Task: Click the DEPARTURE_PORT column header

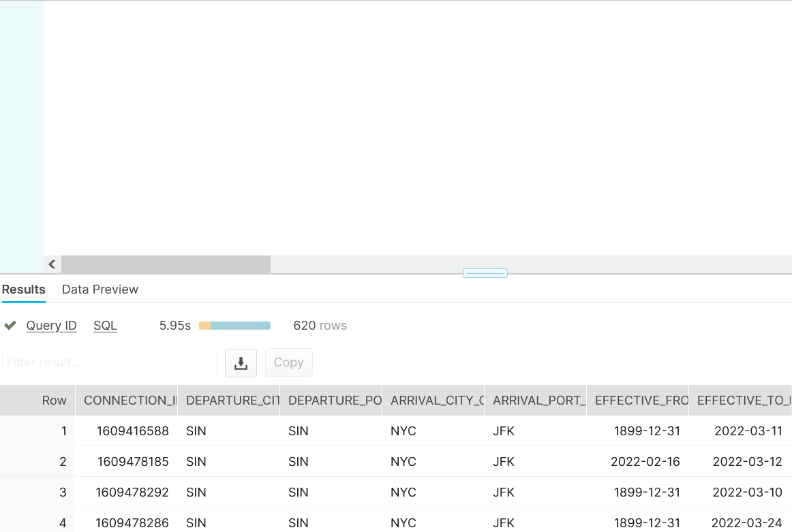Action: (x=331, y=401)
